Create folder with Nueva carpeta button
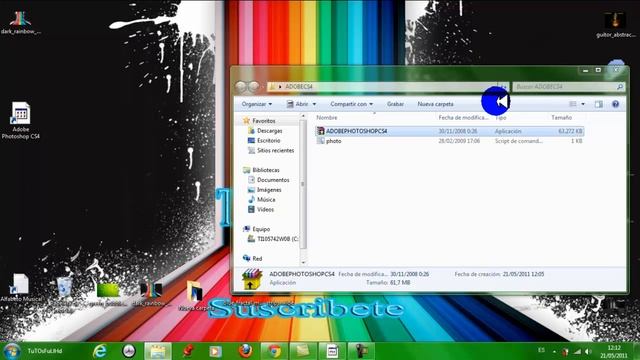Screen dimensions: 640x360 pyautogui.click(x=435, y=104)
